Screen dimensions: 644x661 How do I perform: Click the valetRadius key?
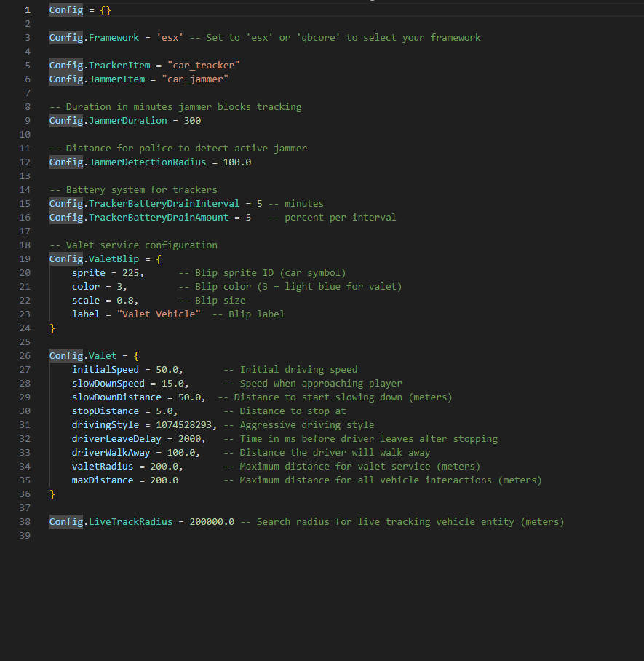[x=103, y=467]
